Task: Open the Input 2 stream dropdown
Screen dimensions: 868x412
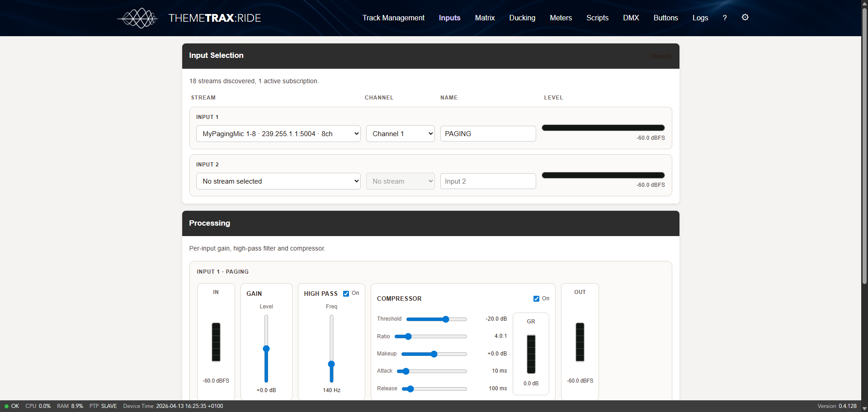Action: (x=278, y=181)
